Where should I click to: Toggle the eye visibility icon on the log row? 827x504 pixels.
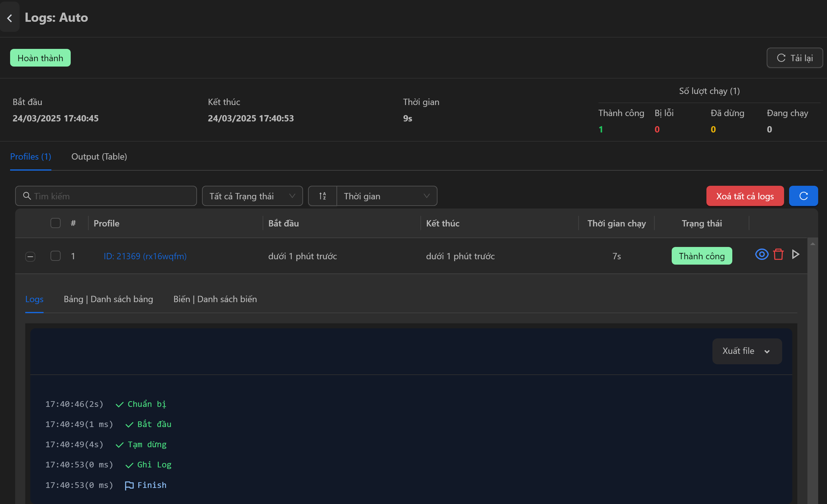pos(761,255)
